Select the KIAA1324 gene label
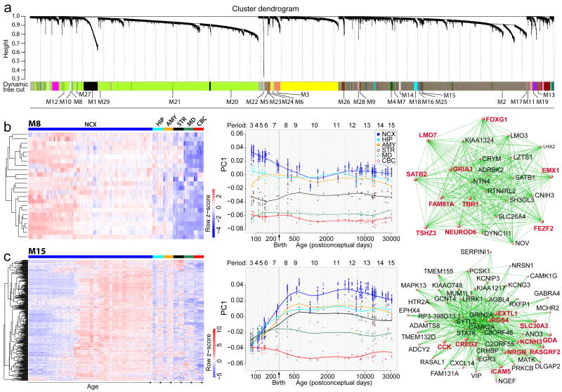562x392 pixels. (x=479, y=140)
